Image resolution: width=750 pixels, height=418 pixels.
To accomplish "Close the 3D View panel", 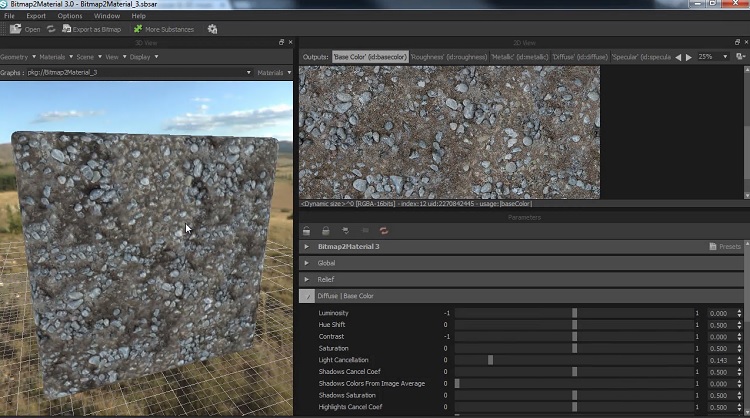I will point(290,42).
